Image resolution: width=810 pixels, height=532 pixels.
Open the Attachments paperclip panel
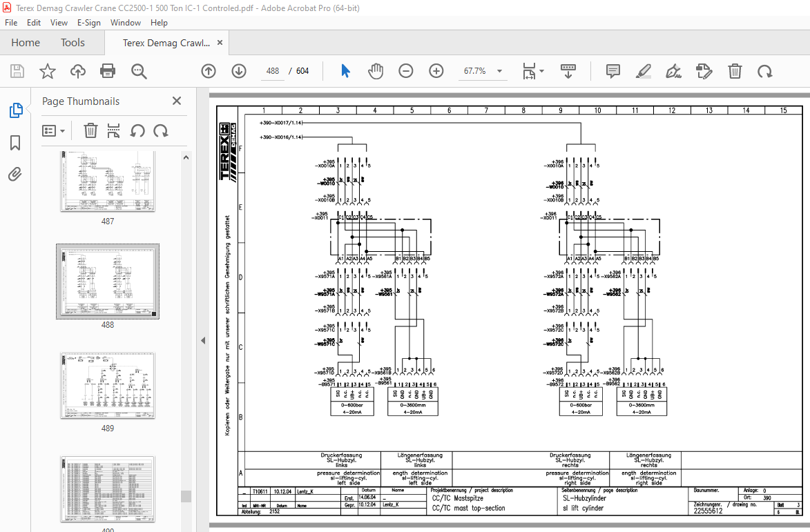(15, 175)
